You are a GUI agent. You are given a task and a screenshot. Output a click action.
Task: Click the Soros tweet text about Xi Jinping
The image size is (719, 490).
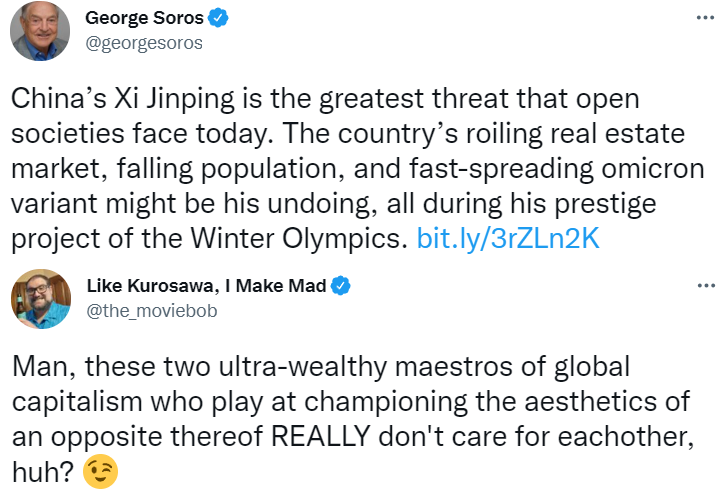pos(358,168)
